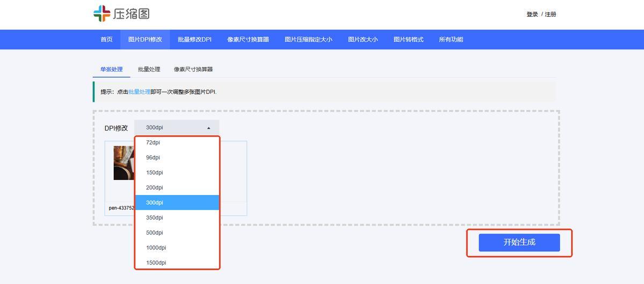The height and width of the screenshot is (284, 644).
Task: Open 图片压缩指定大小 menu item
Action: [308, 39]
